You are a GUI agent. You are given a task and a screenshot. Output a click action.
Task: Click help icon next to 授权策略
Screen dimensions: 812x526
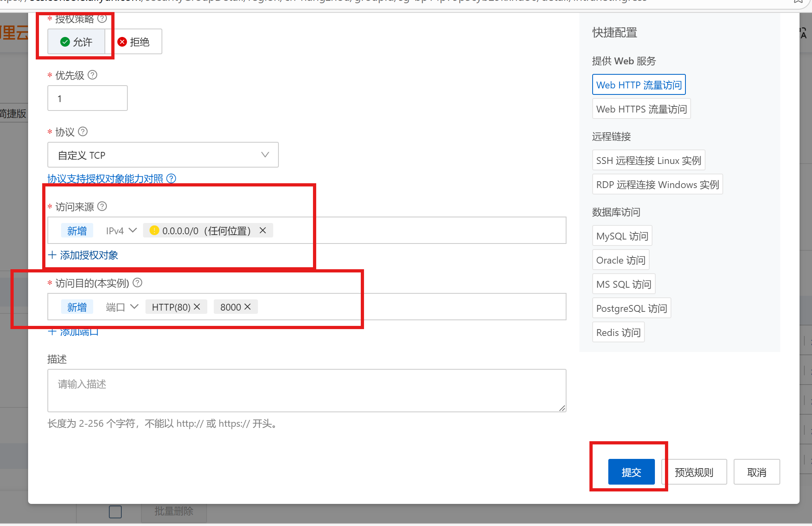(102, 18)
